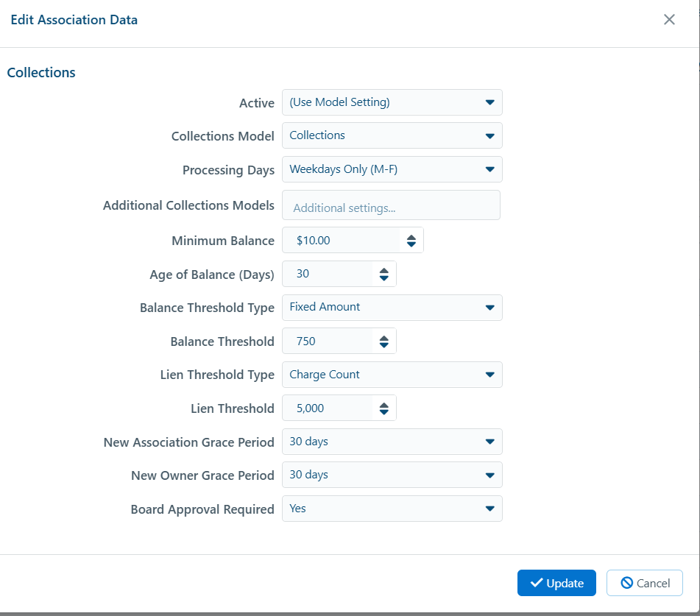Increase Age of Balance days
700x616 pixels.
pyautogui.click(x=384, y=271)
